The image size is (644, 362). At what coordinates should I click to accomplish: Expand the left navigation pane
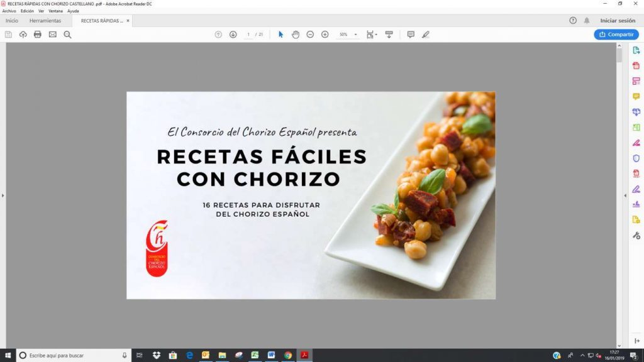[x=3, y=195]
